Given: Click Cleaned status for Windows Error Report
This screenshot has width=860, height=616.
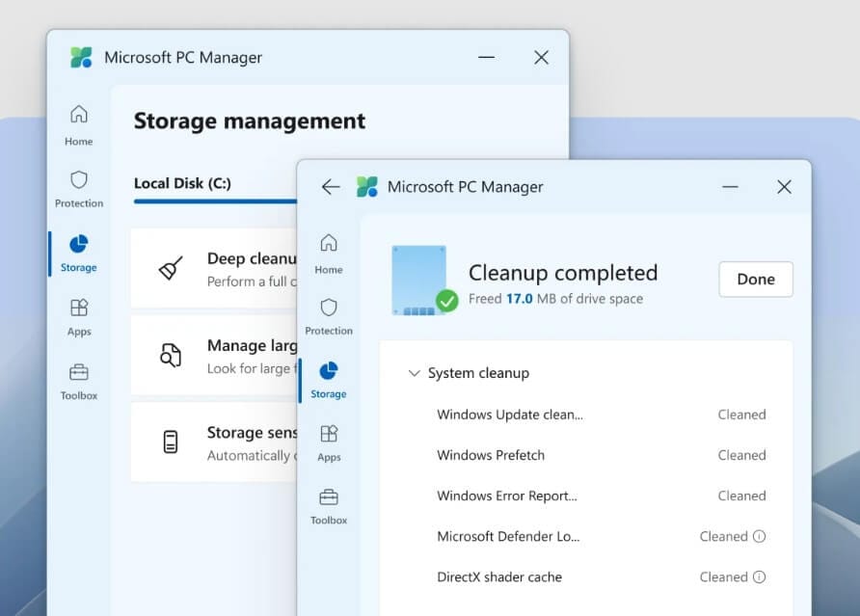Looking at the screenshot, I should [x=741, y=495].
